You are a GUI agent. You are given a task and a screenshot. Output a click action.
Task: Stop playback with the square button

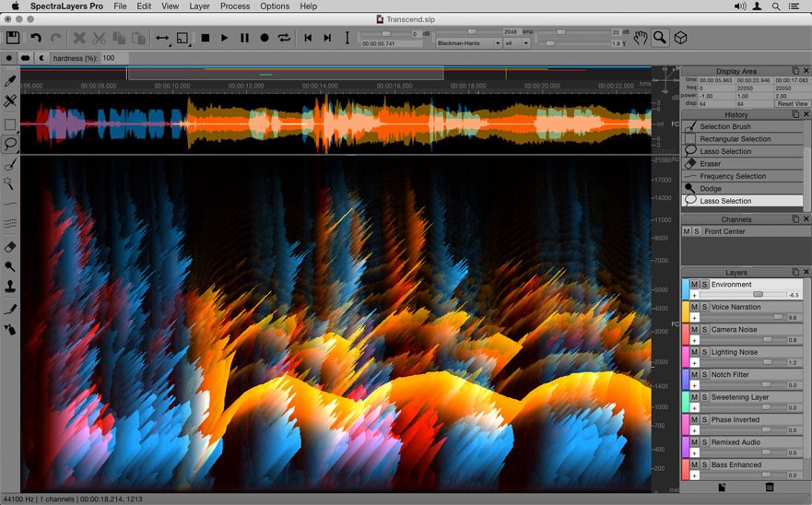tap(205, 38)
